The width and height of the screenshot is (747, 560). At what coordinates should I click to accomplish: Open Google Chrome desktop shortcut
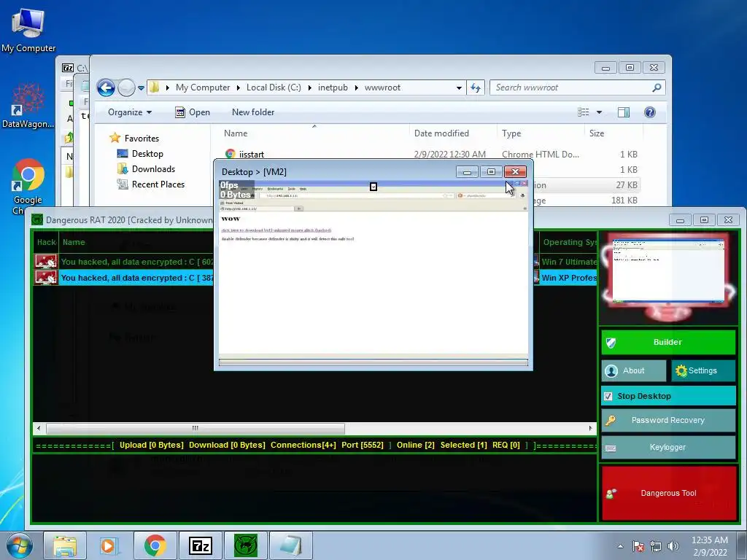[x=28, y=186]
